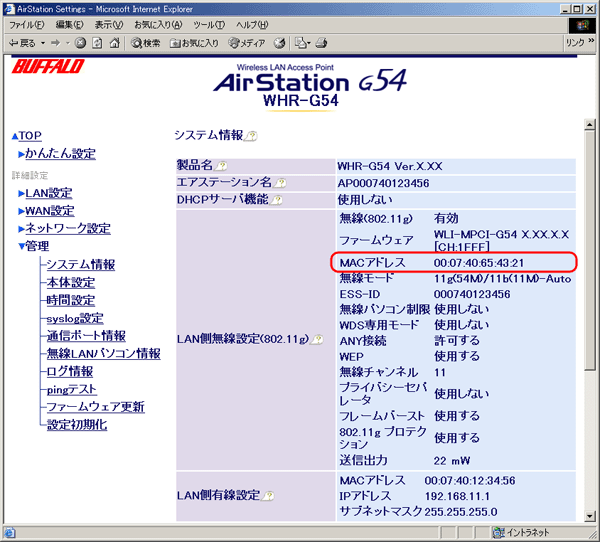The width and height of the screenshot is (600, 542).
Task: Open the 設定初期化 link
Action: point(77,425)
